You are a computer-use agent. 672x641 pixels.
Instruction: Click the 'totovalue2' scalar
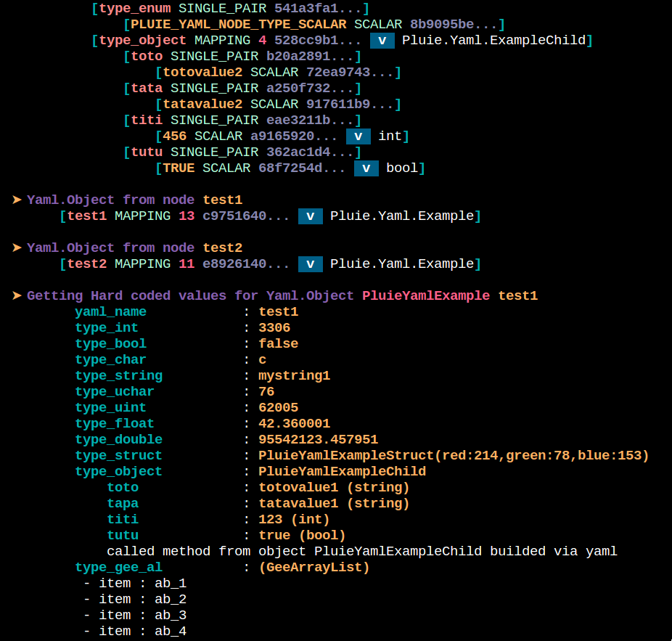click(x=202, y=72)
